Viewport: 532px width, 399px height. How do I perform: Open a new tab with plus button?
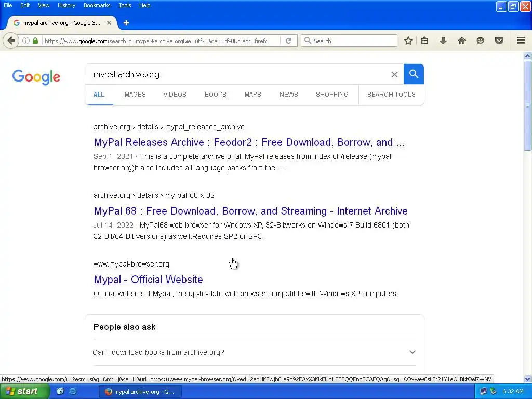point(126,23)
